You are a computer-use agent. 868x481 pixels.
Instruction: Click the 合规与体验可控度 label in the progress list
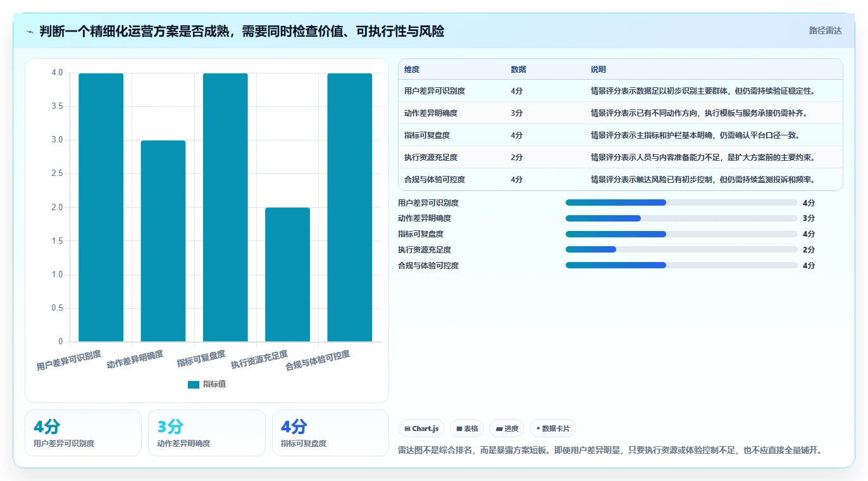coord(428,266)
